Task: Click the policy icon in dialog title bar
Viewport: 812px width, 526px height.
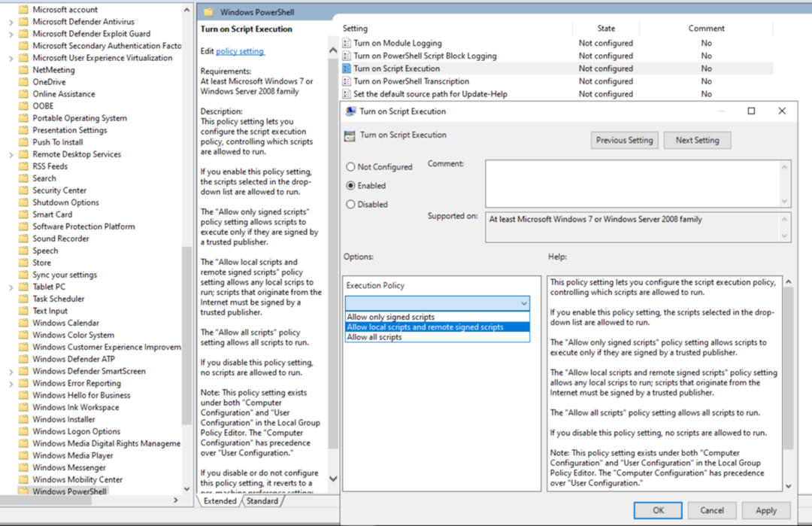Action: click(350, 111)
